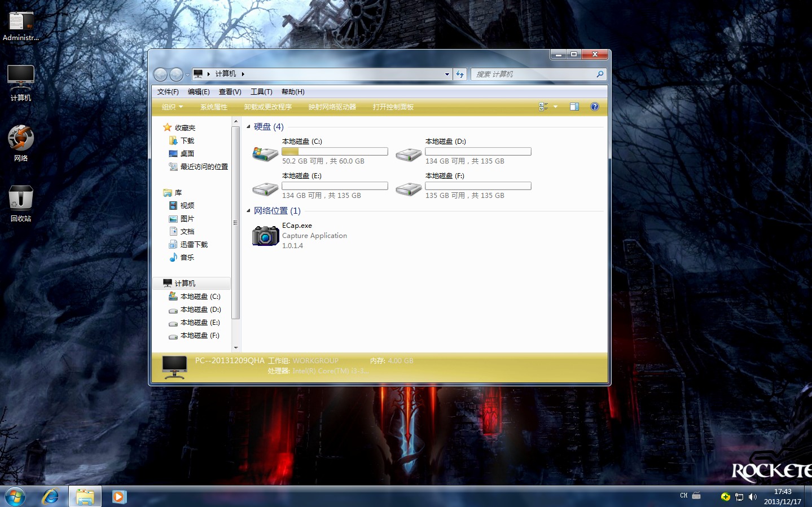Click the back navigation arrow button
The width and height of the screenshot is (812, 507).
tap(160, 74)
